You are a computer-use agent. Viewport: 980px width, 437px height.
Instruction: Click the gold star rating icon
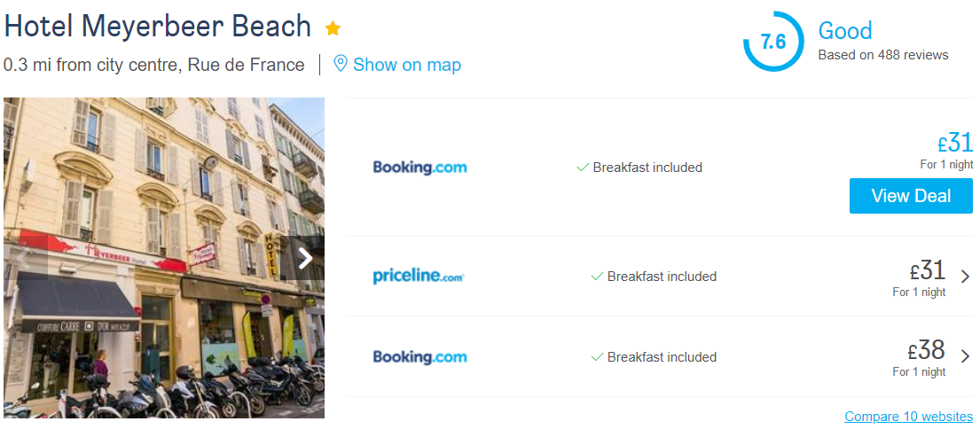333,28
